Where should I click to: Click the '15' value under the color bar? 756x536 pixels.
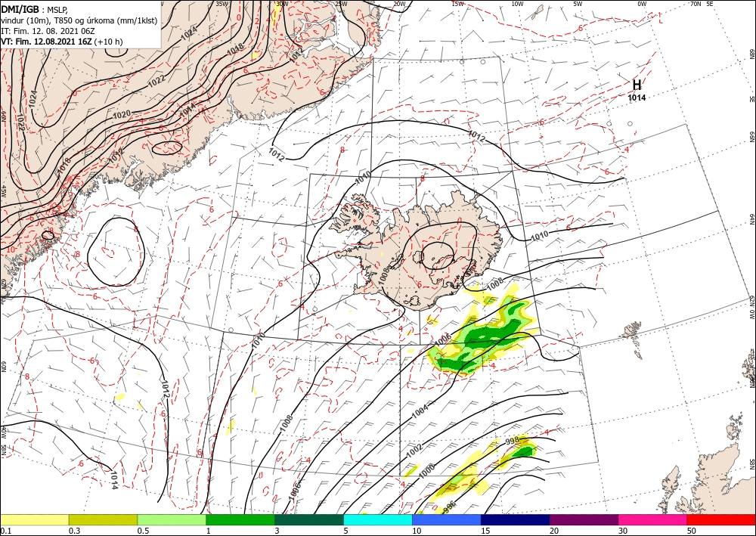[x=485, y=531]
